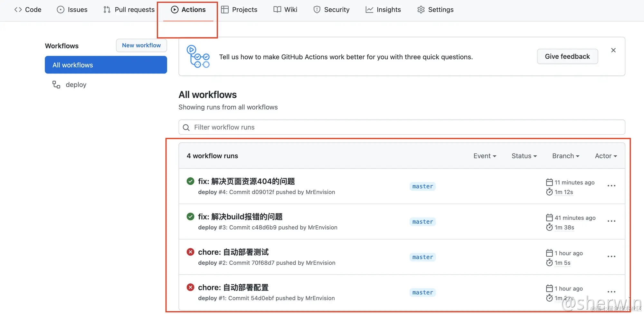Click 'deploy #2: Commit 70f68d7' description
The width and height of the screenshot is (644, 314).
point(267,263)
